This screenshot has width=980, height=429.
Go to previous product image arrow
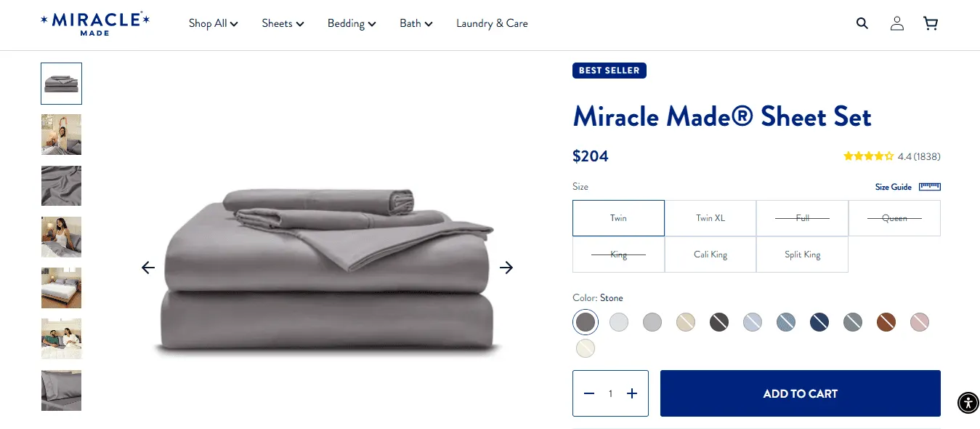(x=148, y=268)
